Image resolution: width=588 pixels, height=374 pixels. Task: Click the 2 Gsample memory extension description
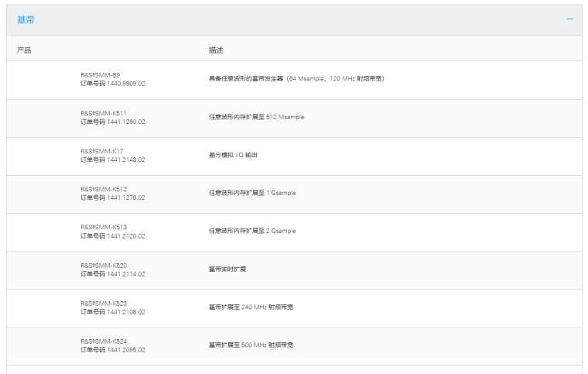coord(252,231)
